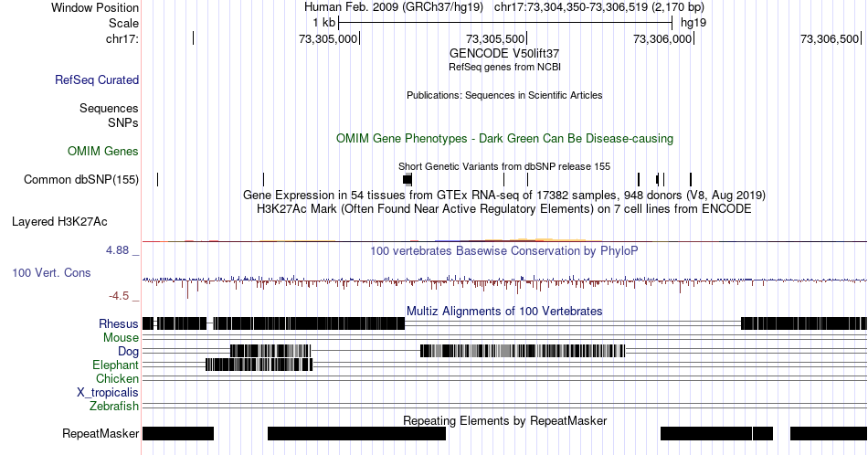
Task: Open the X_tropicalis species label
Action: 108,393
